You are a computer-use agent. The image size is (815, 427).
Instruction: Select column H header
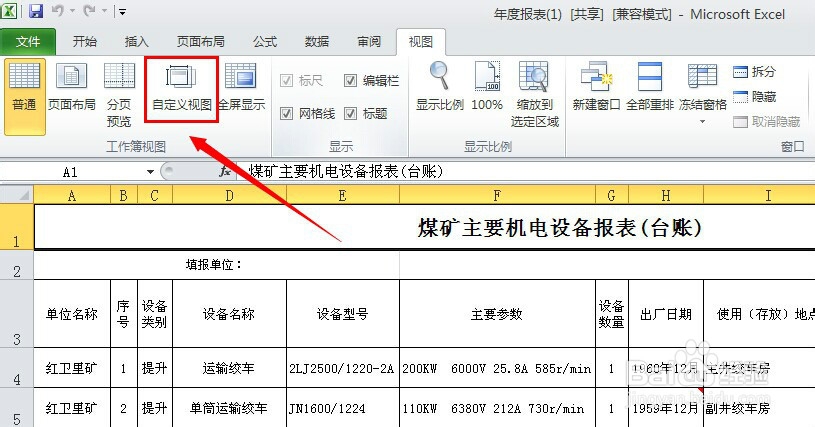[x=666, y=195]
